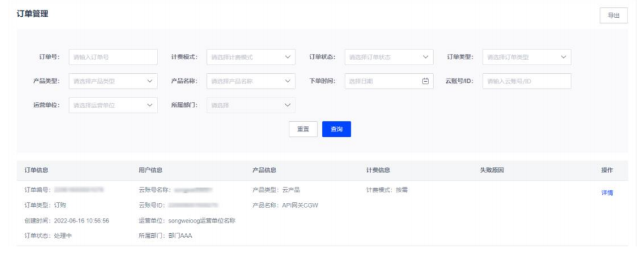This screenshot has height=253, width=644.
Task: Open the 产品类型 dropdown
Action: click(x=113, y=81)
